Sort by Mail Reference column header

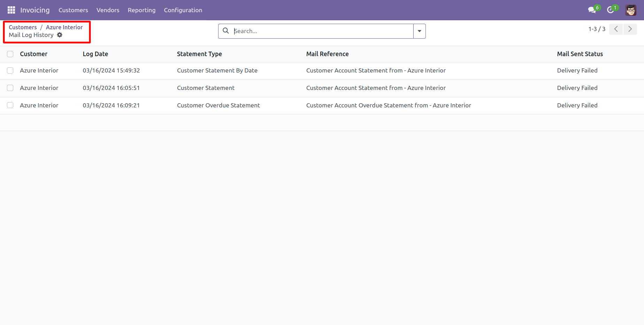click(x=327, y=54)
